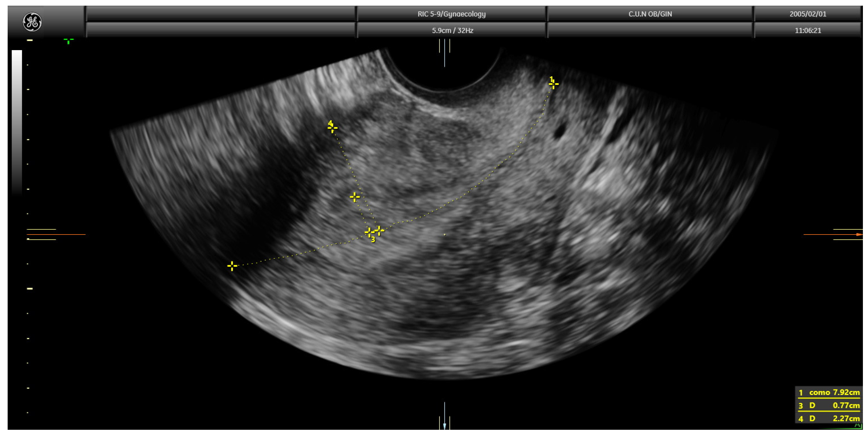This screenshot has width=868, height=436.
Task: Click the GE logo icon
Action: 32,22
